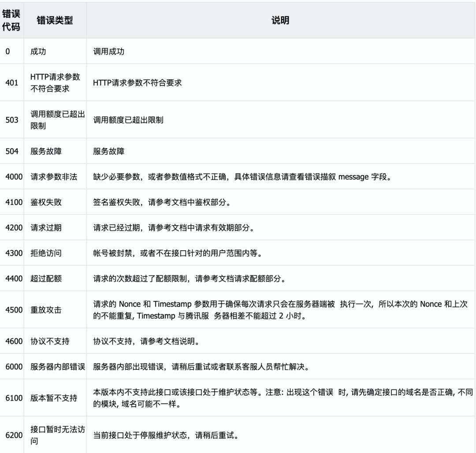Click the 重放攻击 error type
Image resolution: width=476 pixels, height=453 pixels.
[46, 310]
